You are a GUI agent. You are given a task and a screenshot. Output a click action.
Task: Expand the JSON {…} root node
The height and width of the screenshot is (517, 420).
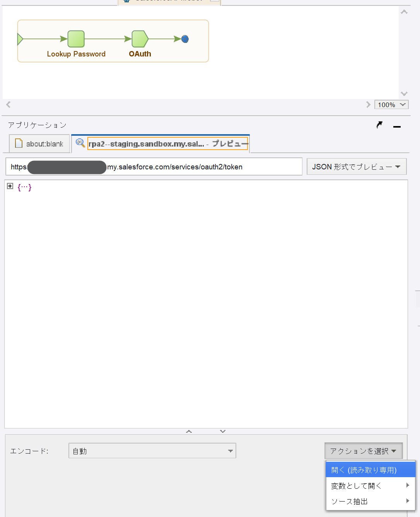coord(10,186)
